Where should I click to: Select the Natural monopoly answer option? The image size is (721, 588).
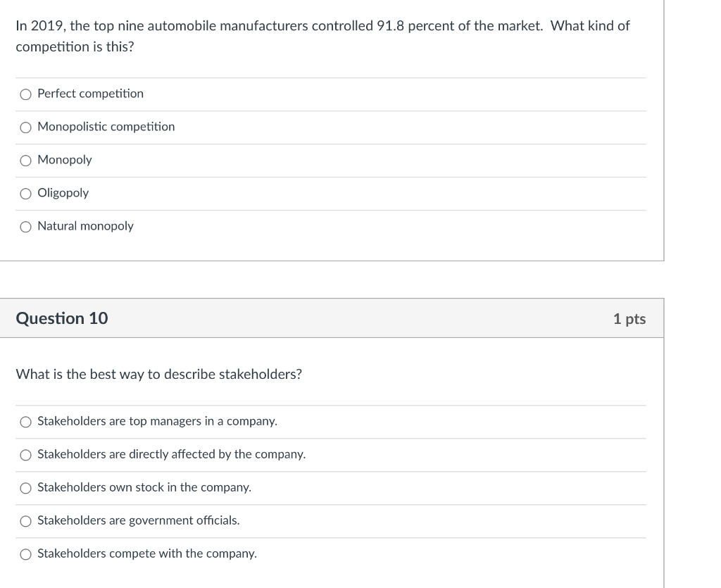click(25, 226)
